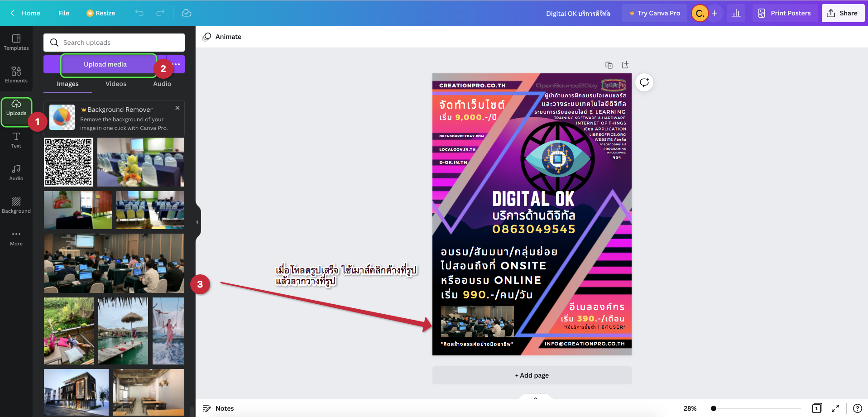Select the Text tool in sidebar
Image resolution: width=868 pixels, height=417 pixels.
[16, 140]
